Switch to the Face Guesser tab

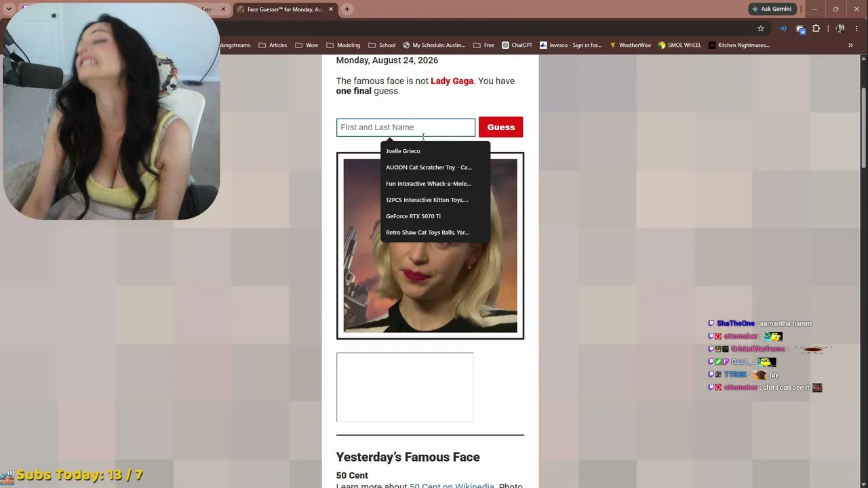point(285,9)
